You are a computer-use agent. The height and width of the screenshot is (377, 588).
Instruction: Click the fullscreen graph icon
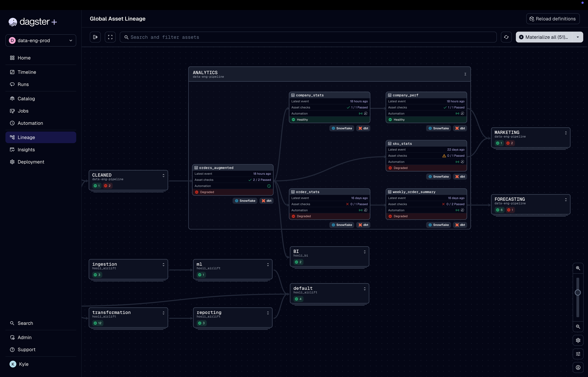tap(110, 37)
